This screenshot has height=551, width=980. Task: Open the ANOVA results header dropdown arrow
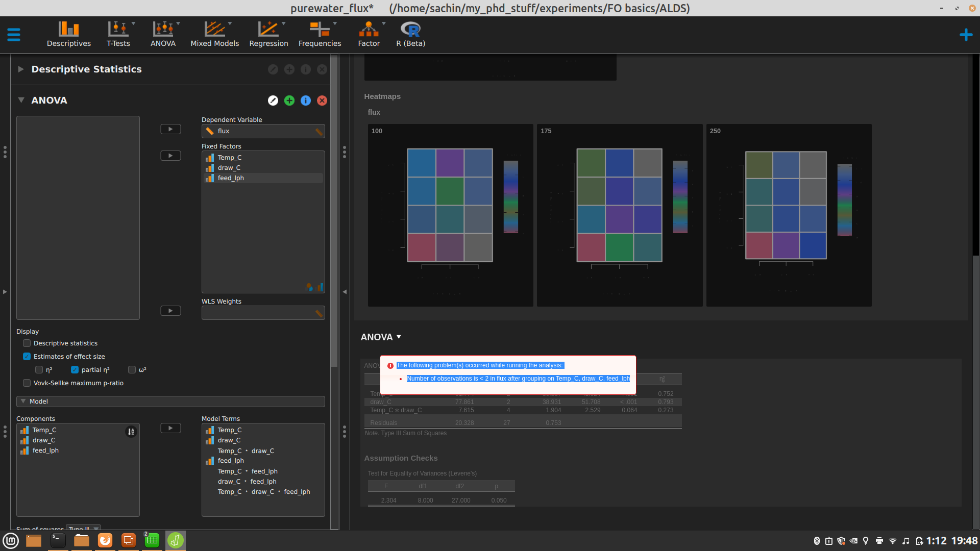point(399,337)
